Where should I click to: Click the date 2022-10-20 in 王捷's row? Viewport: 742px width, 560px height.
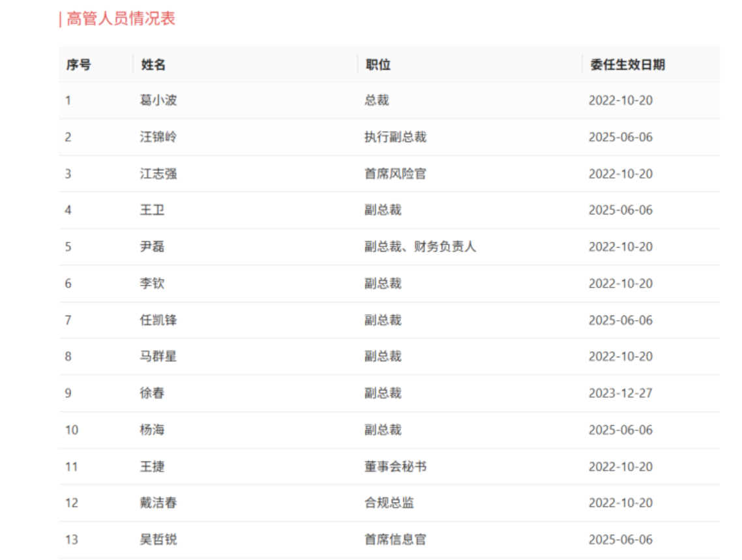[621, 467]
